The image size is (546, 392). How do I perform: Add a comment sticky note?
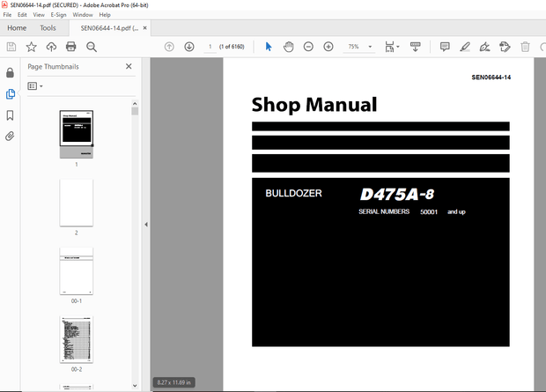coord(445,47)
